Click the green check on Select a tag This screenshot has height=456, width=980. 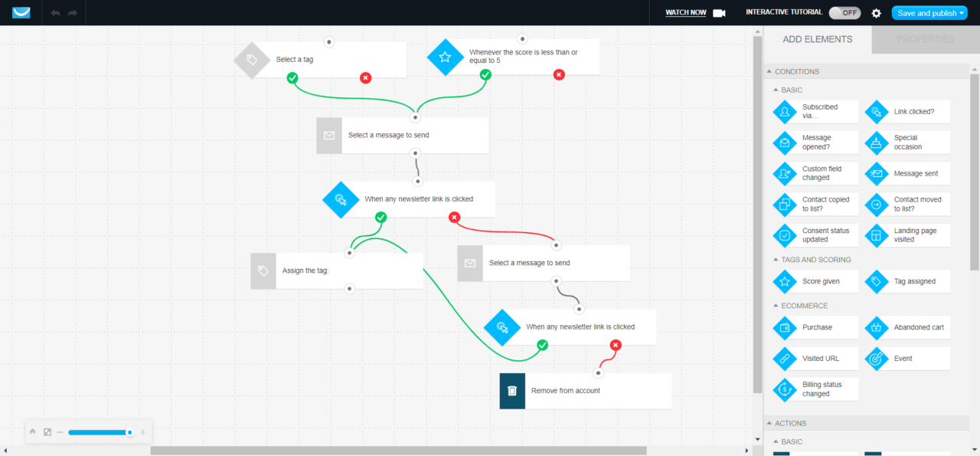tap(292, 77)
